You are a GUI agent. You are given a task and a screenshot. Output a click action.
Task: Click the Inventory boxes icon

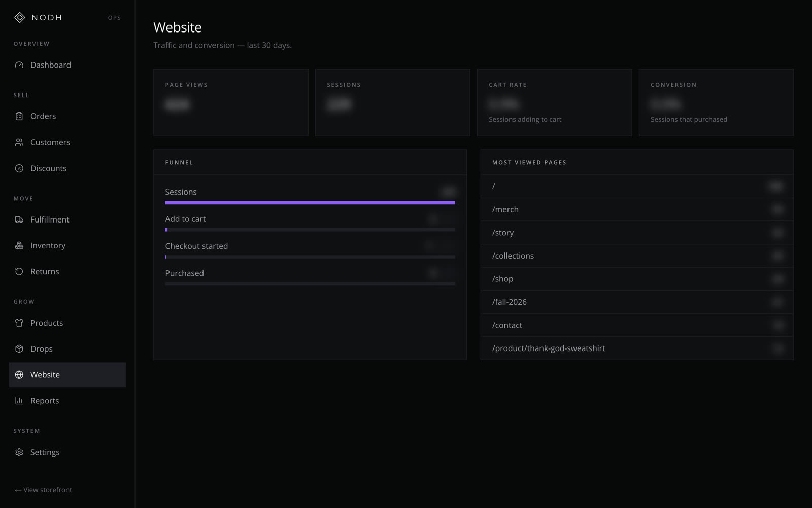pos(19,245)
